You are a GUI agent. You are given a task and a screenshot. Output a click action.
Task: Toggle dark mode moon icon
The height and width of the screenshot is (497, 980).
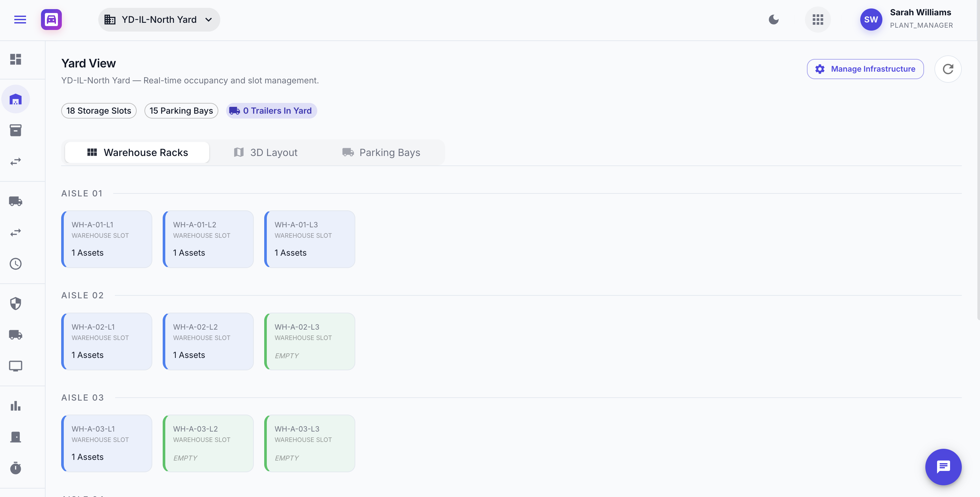773,20
